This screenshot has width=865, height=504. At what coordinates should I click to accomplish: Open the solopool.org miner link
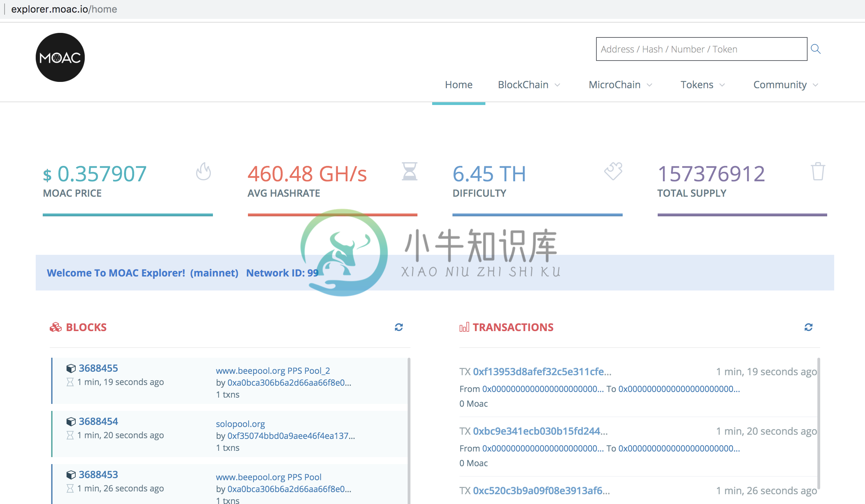(x=240, y=424)
